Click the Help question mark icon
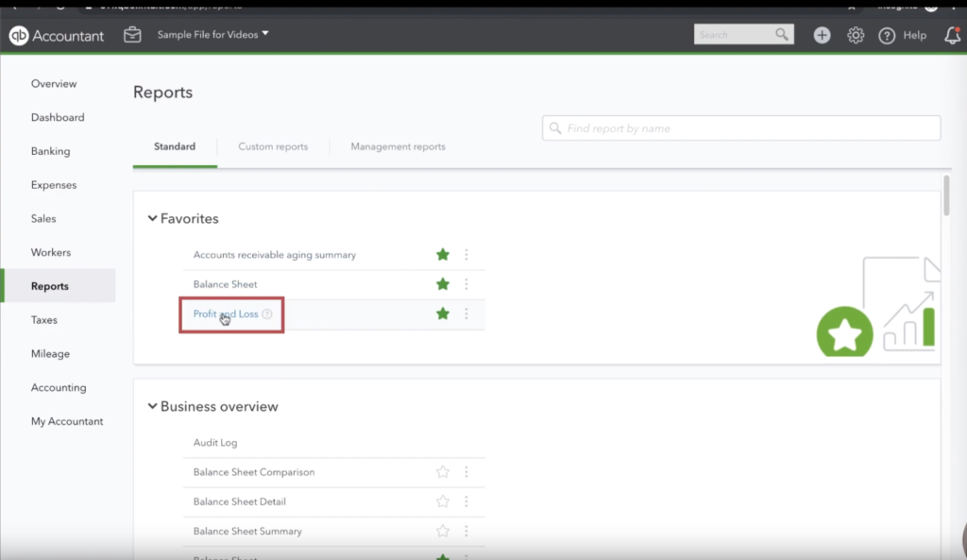967x560 pixels. [x=887, y=35]
